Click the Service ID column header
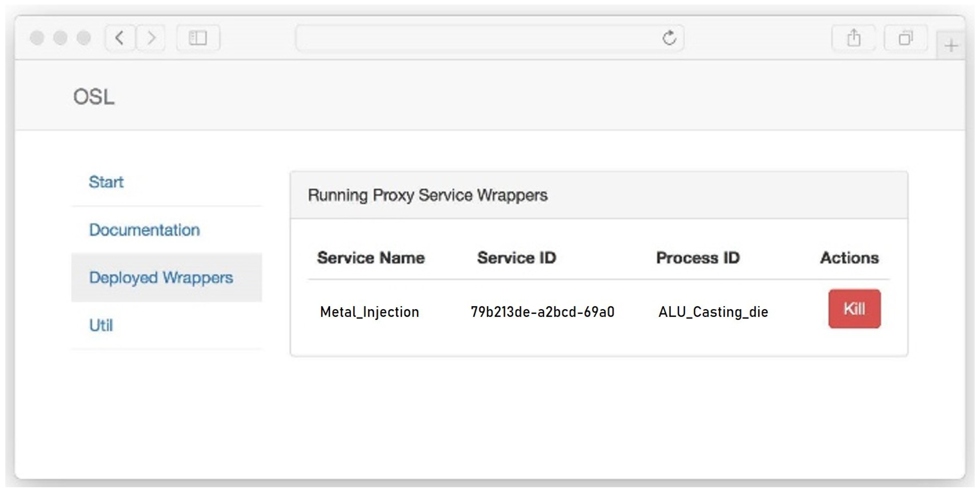980x492 pixels. (516, 258)
